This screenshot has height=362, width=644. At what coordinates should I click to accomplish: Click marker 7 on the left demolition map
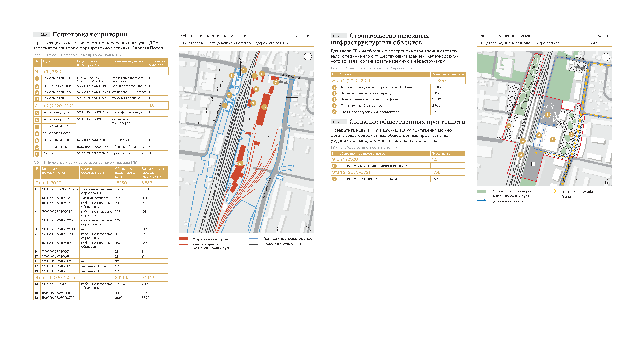276,82
